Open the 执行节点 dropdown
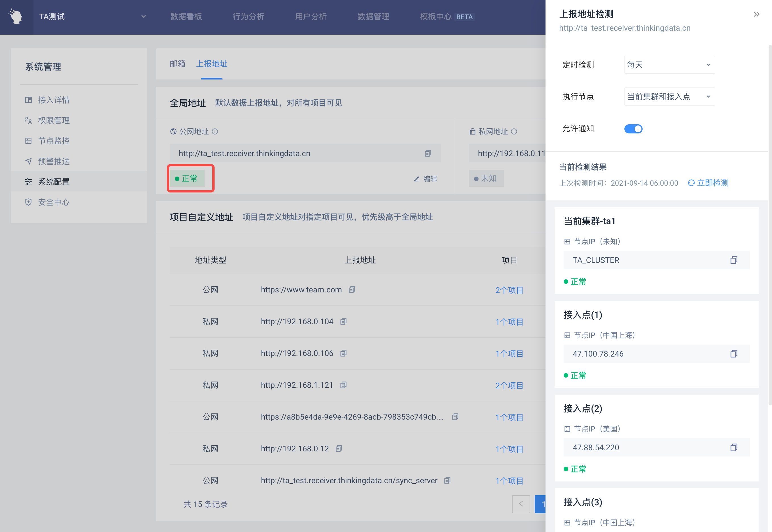 669,97
